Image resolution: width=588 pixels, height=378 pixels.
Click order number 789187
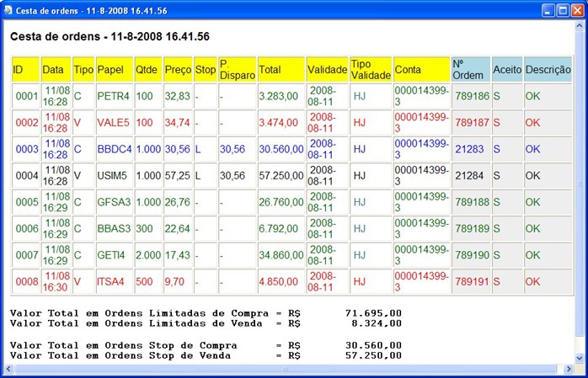pyautogui.click(x=470, y=123)
